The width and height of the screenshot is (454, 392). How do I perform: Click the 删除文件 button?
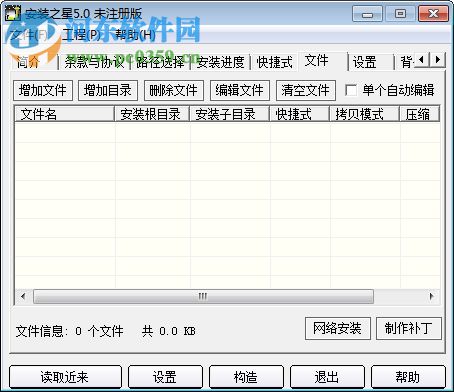click(x=173, y=90)
